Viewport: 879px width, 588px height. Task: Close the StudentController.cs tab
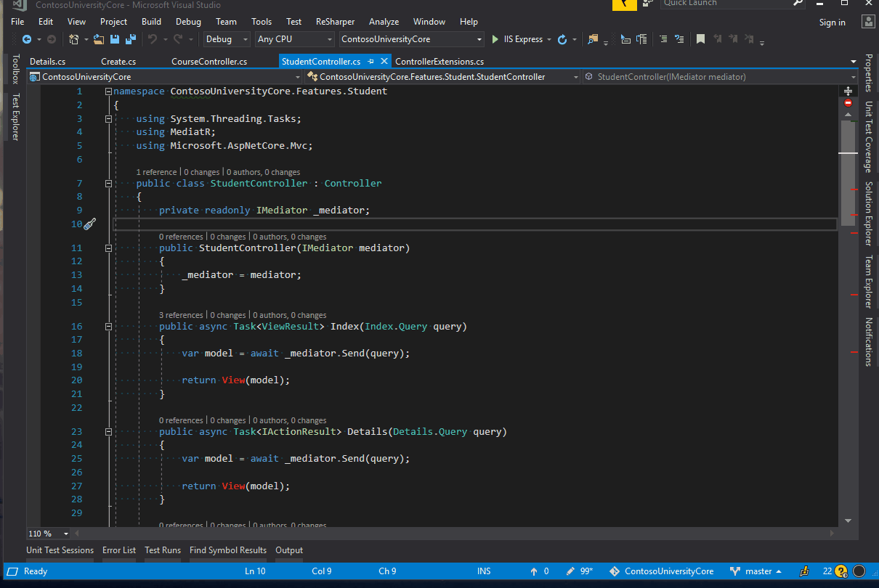coord(384,62)
